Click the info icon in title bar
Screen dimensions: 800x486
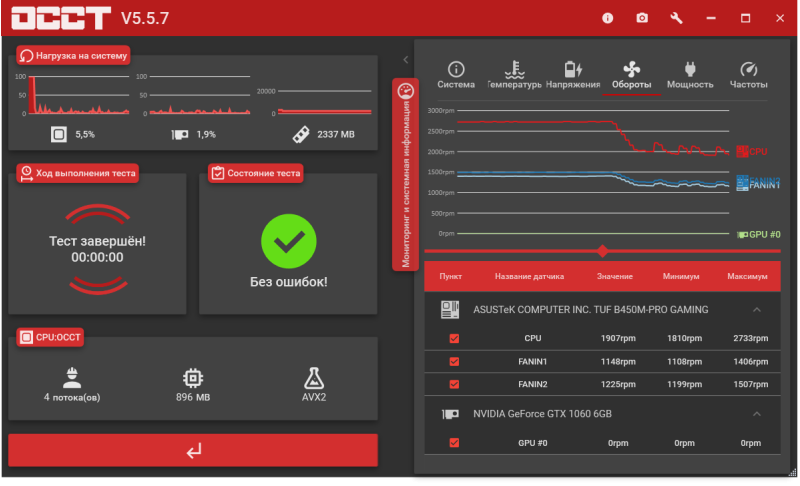[x=607, y=18]
